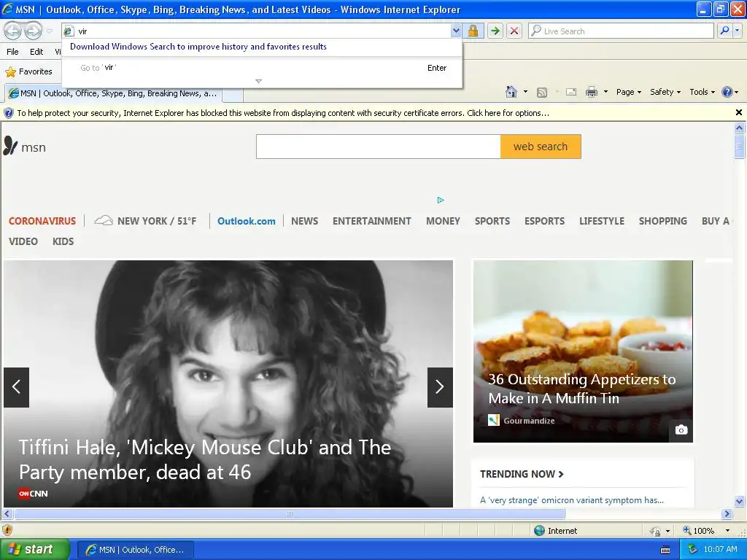Screen dimensions: 747x560
Task: Expand the autocomplete list with down arrow
Action: click(259, 82)
